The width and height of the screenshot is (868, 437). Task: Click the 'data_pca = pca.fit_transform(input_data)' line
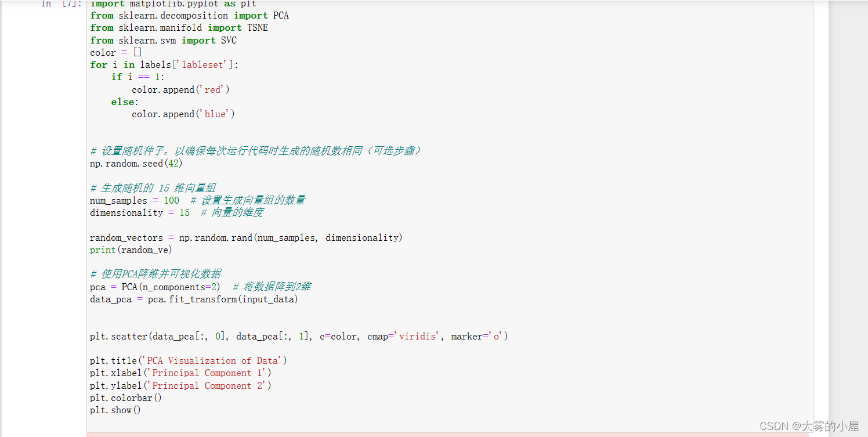tap(194, 299)
